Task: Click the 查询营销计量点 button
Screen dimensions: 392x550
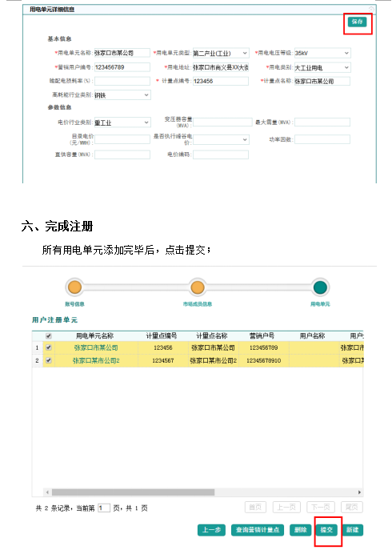Action: [258, 530]
